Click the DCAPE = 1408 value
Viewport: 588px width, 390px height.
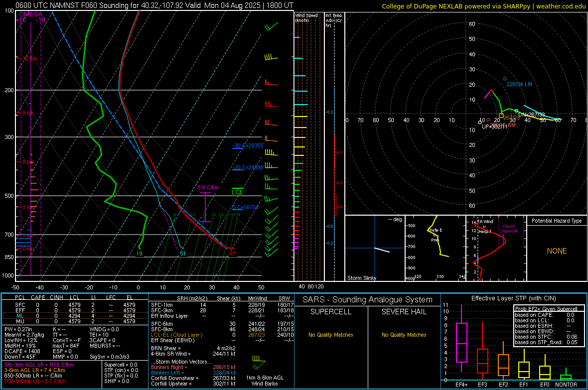[22, 351]
